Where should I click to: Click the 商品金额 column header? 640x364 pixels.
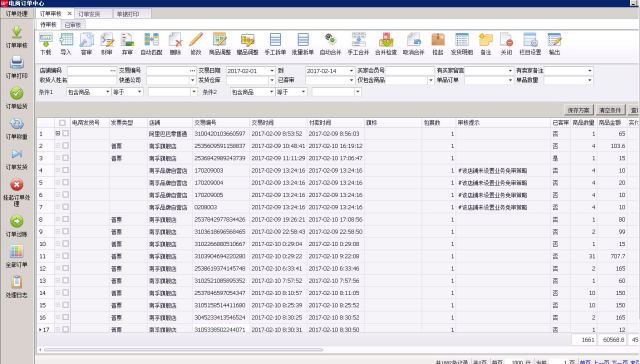coord(611,122)
